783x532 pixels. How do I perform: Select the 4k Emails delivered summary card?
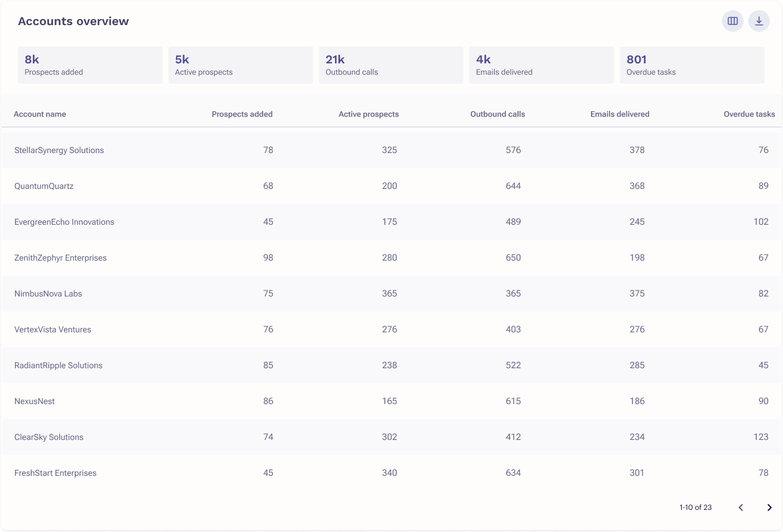click(x=542, y=65)
